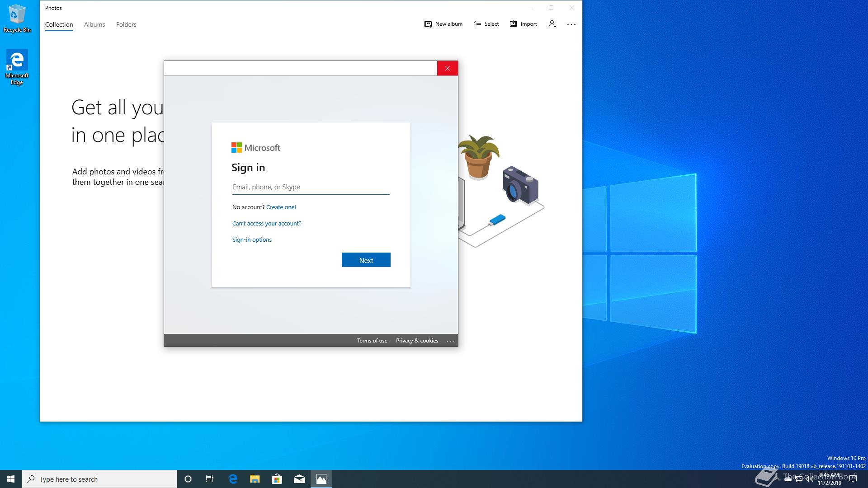This screenshot has height=488, width=868.
Task: Focus the Email, phone, or Skype field
Action: (311, 187)
